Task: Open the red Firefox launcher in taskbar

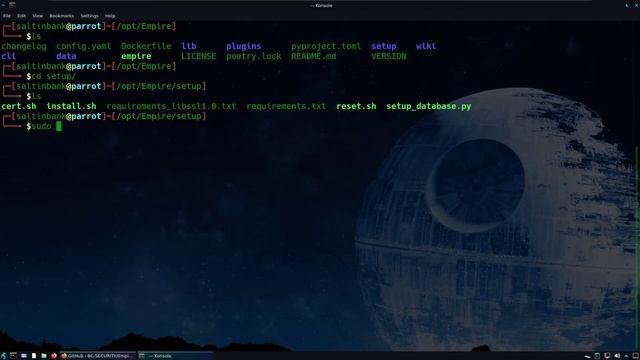Action: click(x=53, y=356)
